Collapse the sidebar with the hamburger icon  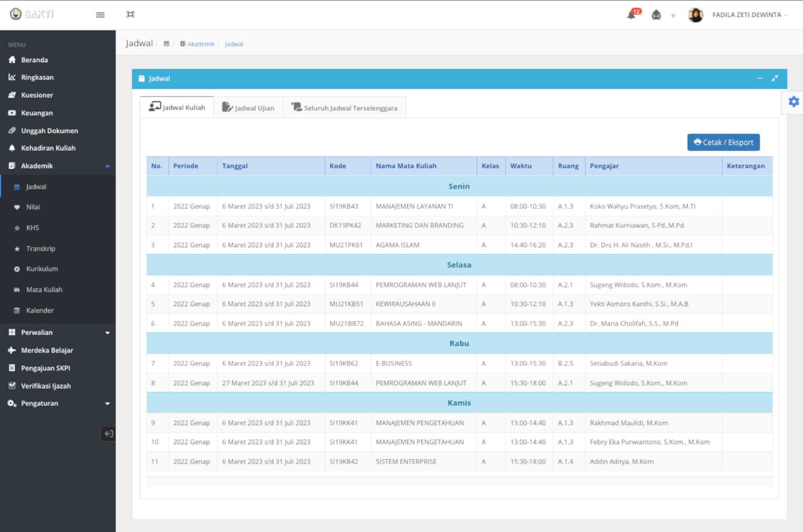click(x=100, y=15)
